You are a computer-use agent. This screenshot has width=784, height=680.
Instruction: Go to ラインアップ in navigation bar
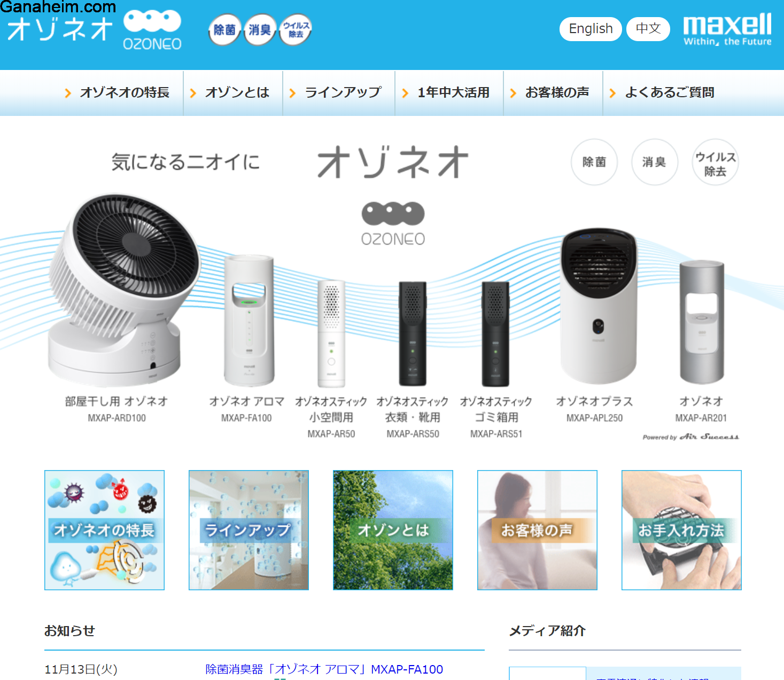click(x=343, y=93)
